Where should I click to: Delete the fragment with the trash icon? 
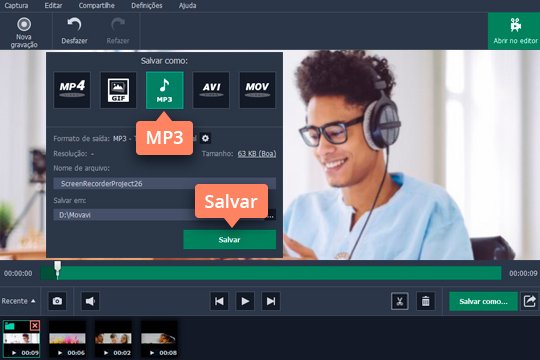pos(426,301)
